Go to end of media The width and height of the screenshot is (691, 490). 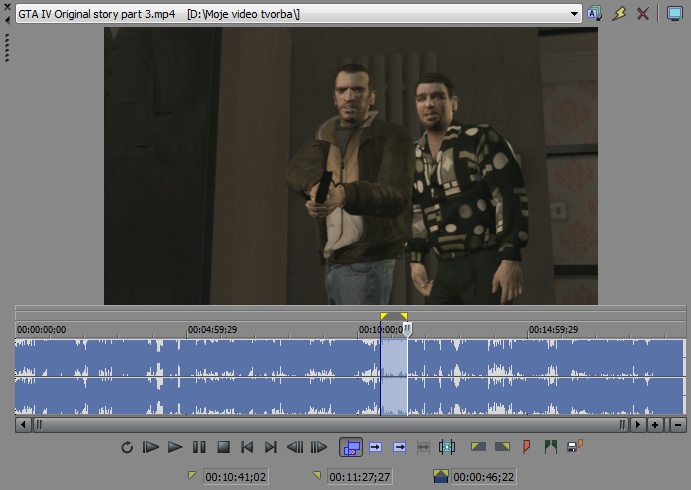(271, 447)
